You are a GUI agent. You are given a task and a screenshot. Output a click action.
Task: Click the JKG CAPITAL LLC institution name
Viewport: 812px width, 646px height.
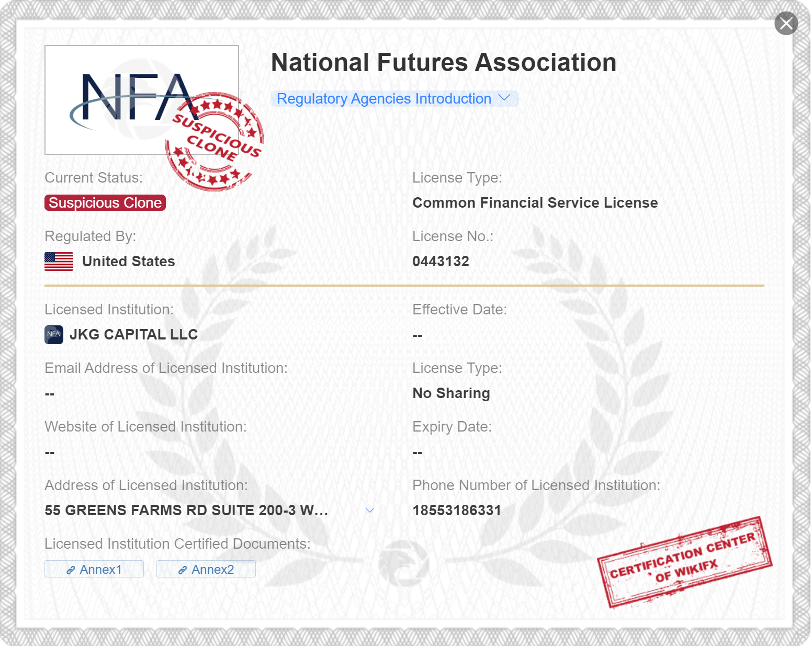[134, 335]
